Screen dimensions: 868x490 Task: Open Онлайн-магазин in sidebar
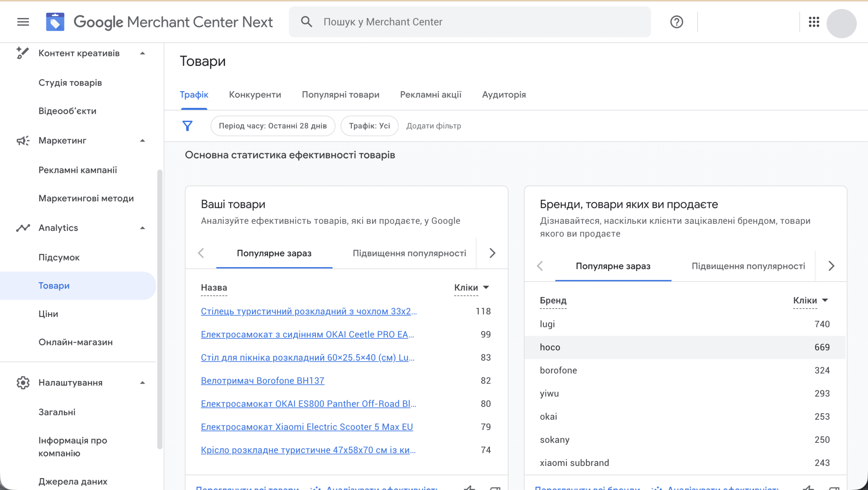[76, 342]
